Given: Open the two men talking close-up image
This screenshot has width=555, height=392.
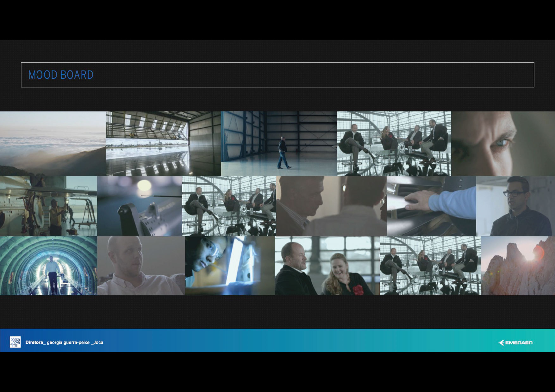Looking at the screenshot, I should (x=331, y=206).
